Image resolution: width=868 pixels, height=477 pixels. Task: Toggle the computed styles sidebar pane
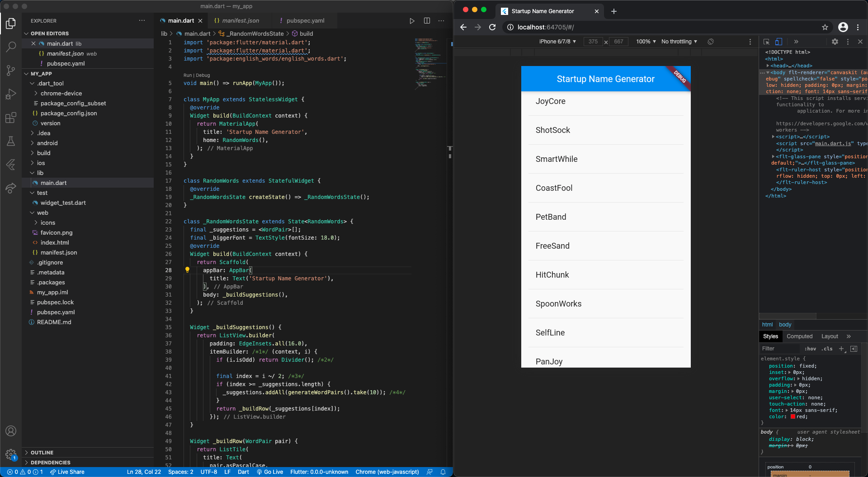[854, 349]
